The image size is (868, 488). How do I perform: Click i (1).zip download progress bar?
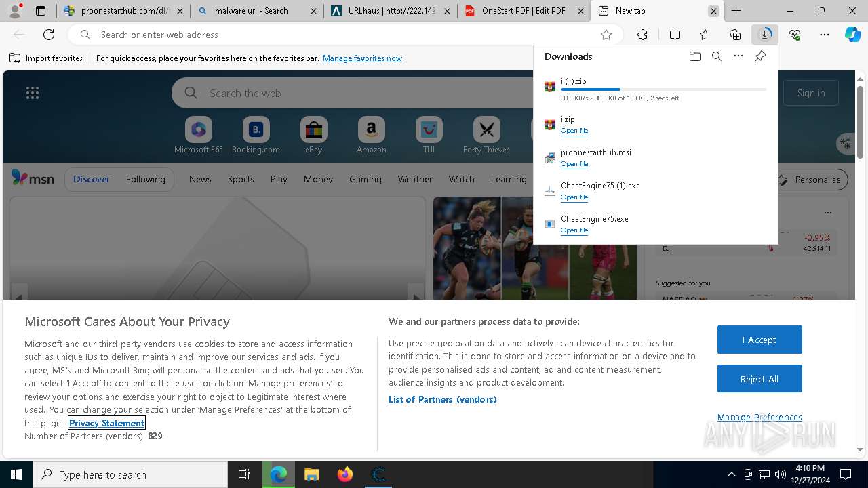(x=664, y=89)
